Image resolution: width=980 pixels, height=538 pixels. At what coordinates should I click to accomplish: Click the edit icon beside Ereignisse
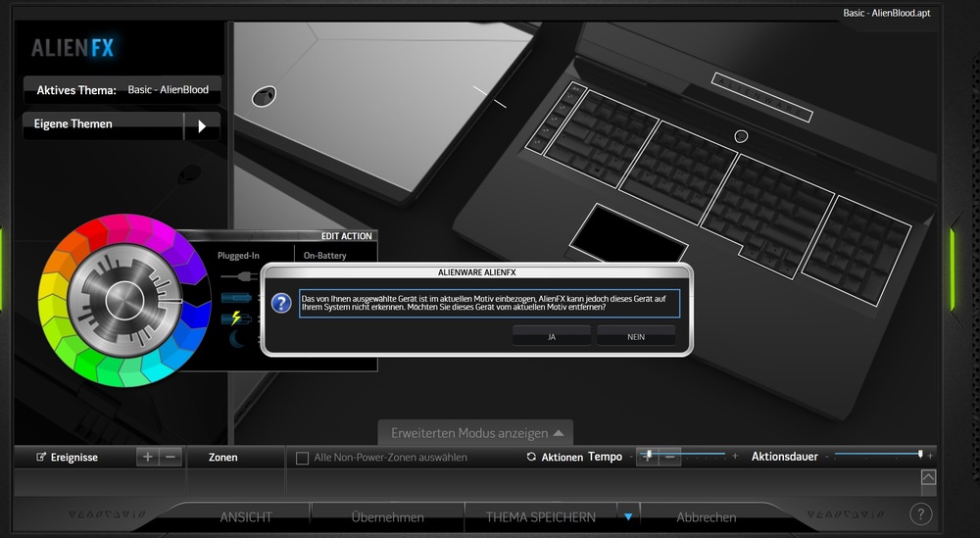pyautogui.click(x=41, y=458)
